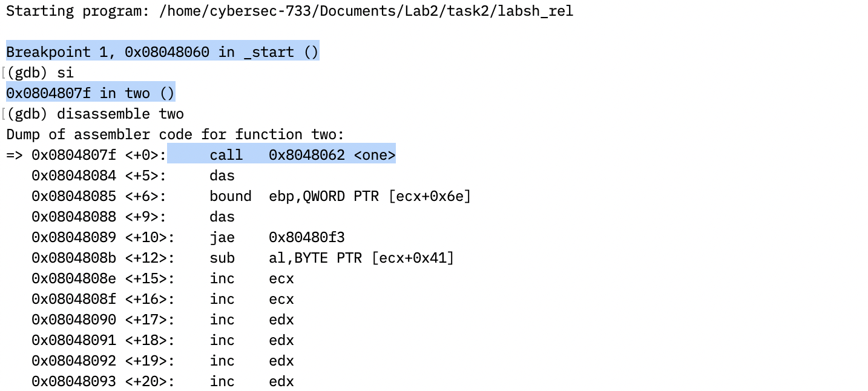
Task: Click the 'das' instruction at offset <+9>
Action: pos(222,217)
